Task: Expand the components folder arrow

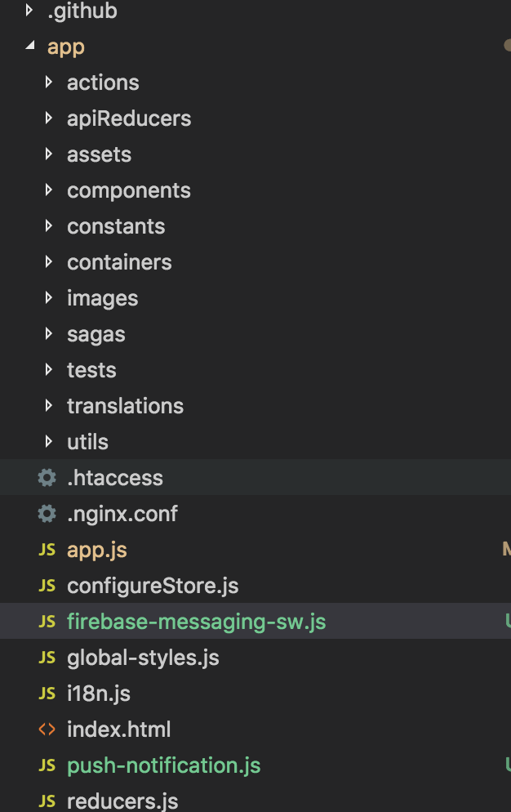Action: tap(49, 190)
